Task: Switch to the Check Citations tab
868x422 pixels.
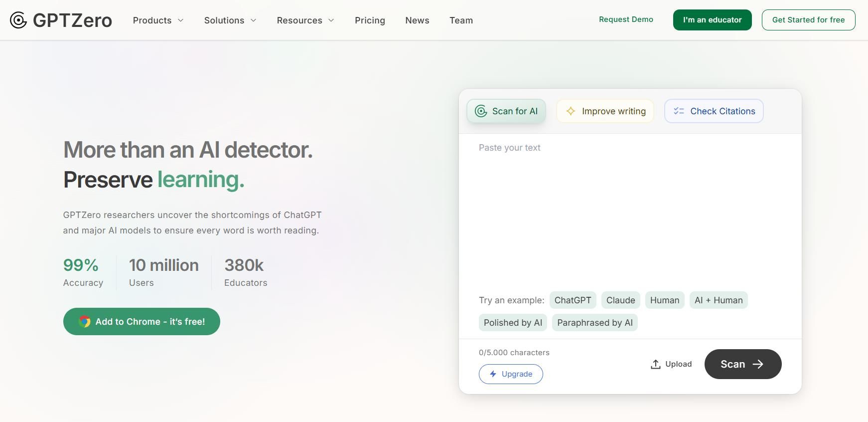Action: point(714,111)
